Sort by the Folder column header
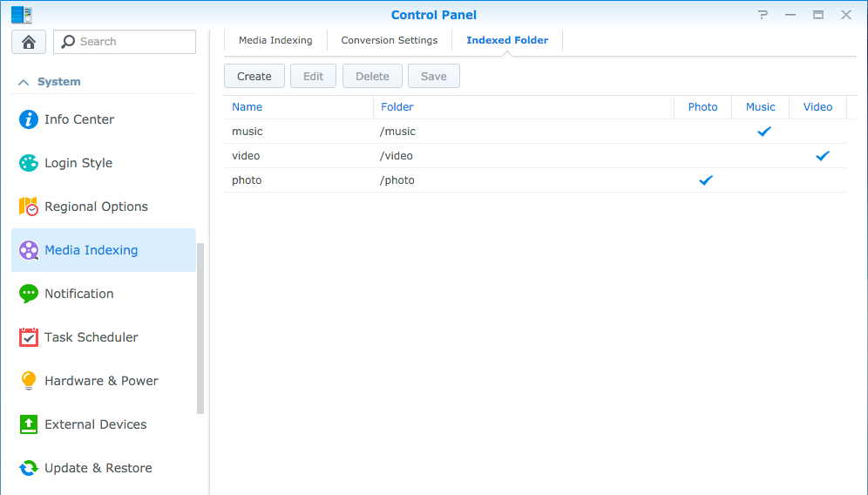This screenshot has height=495, width=868. click(397, 107)
